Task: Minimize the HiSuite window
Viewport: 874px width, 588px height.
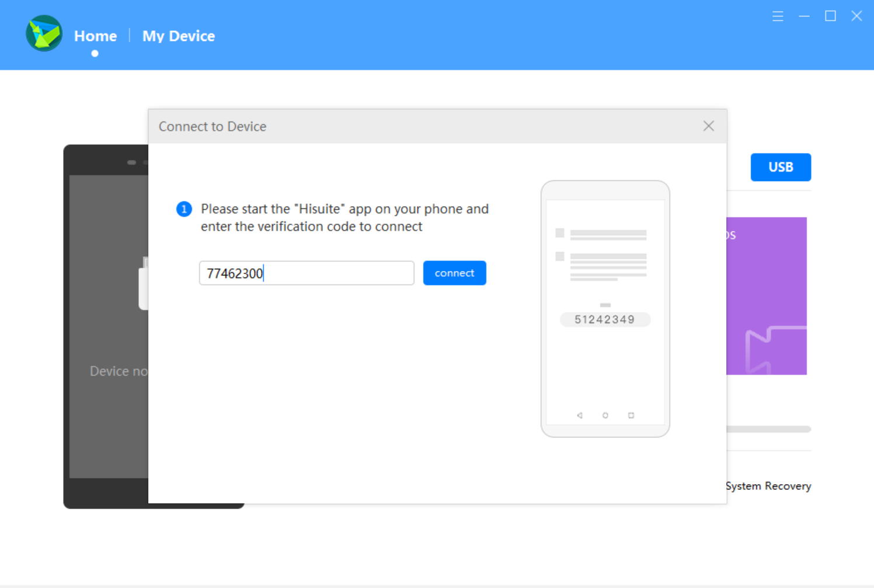Action: [x=804, y=16]
